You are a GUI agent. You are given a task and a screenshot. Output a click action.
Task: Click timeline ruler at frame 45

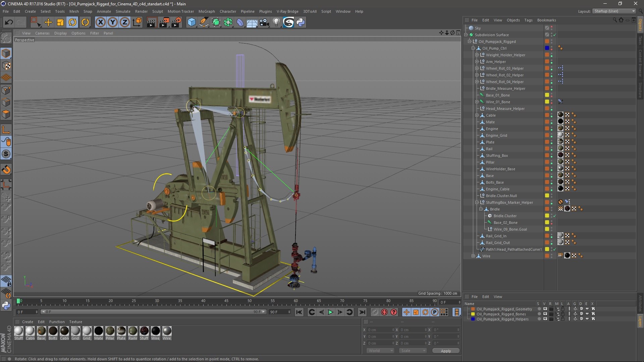(x=226, y=301)
